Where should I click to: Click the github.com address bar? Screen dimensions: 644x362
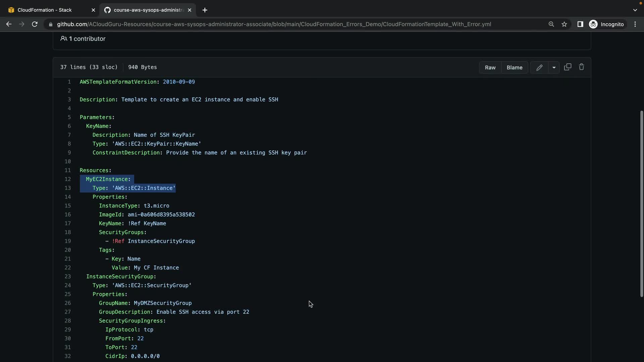coord(273,24)
